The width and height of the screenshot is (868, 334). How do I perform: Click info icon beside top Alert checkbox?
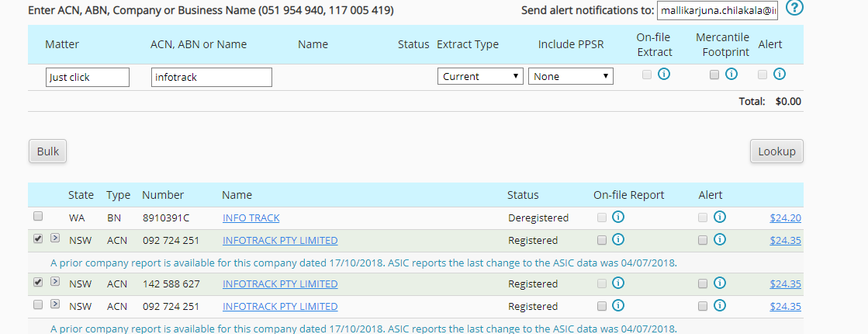click(779, 75)
